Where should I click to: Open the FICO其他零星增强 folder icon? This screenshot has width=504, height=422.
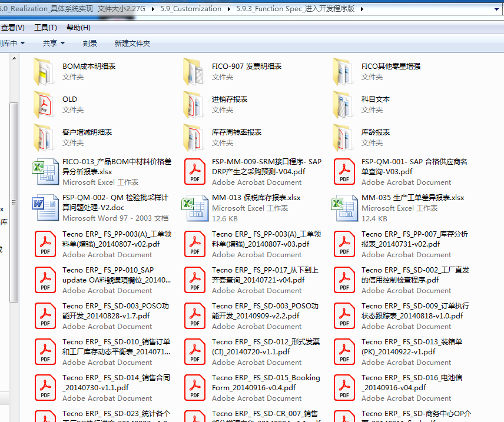pos(343,72)
